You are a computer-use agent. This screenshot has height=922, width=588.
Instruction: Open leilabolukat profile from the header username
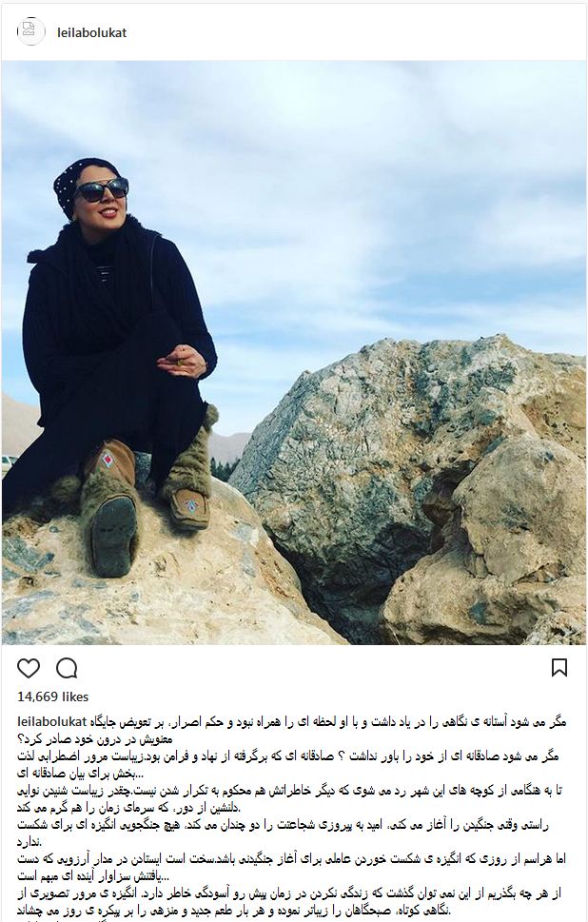91,33
